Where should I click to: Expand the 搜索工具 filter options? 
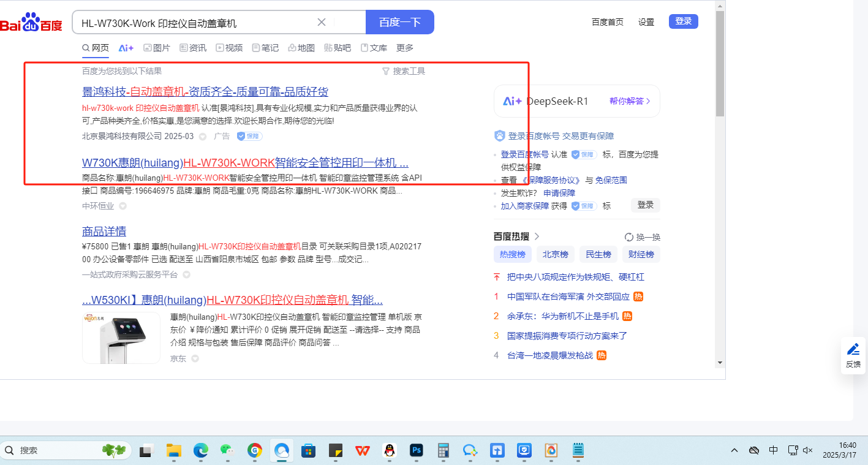(403, 71)
